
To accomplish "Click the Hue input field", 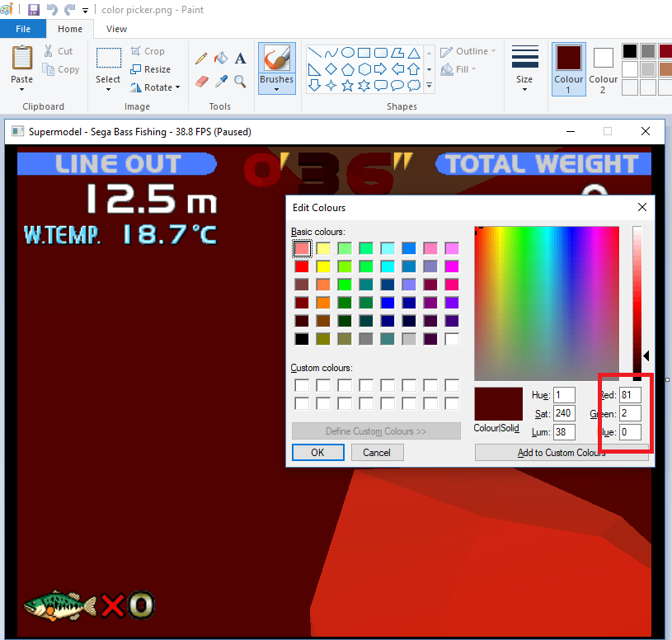I will (x=564, y=395).
